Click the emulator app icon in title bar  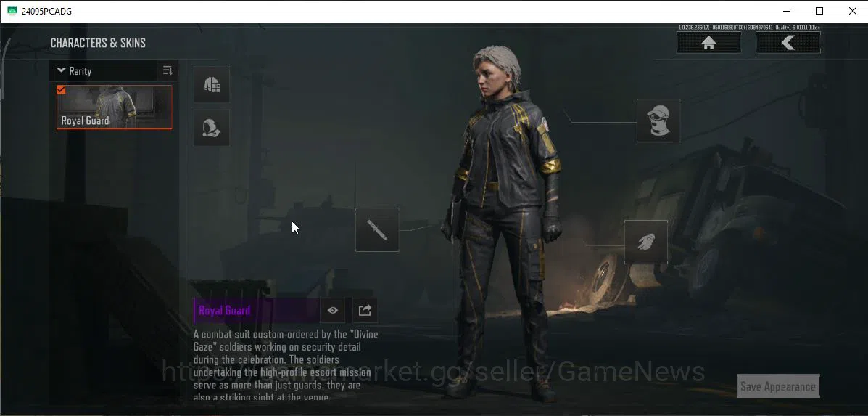(x=12, y=11)
